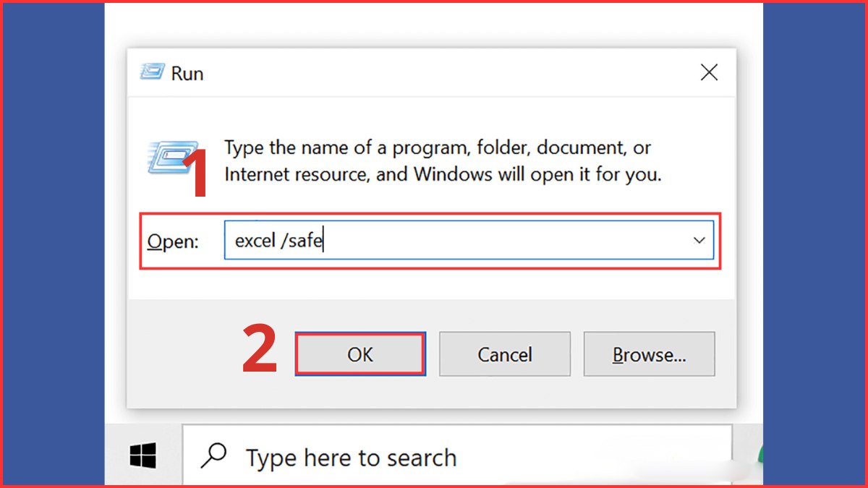Open the Windows Start menu

143,456
